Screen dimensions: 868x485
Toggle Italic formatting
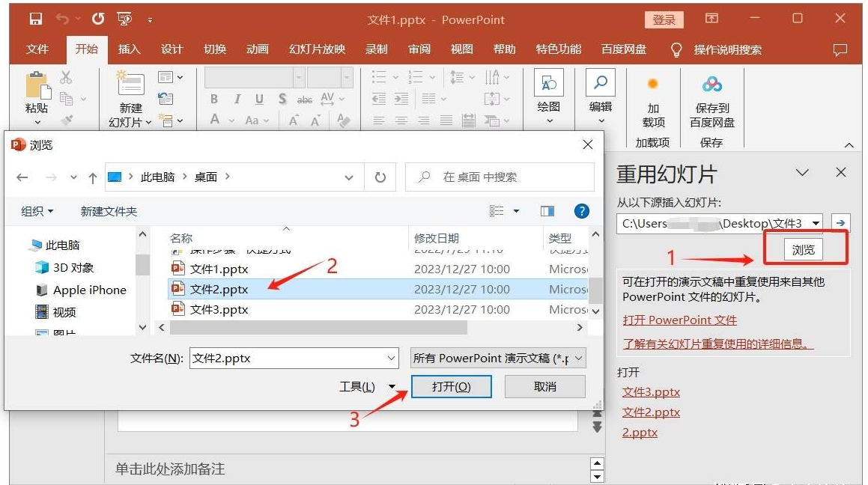pos(237,99)
